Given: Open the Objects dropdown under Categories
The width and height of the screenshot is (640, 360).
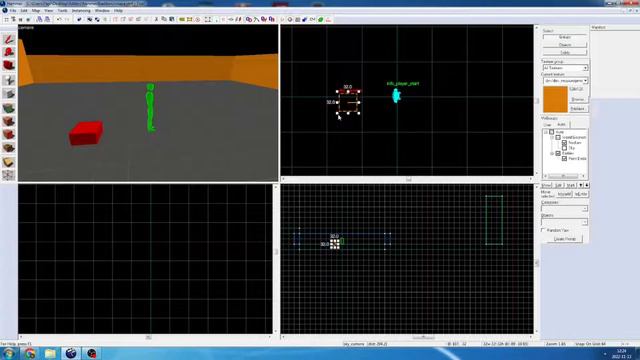Looking at the screenshot, I should click(x=564, y=222).
